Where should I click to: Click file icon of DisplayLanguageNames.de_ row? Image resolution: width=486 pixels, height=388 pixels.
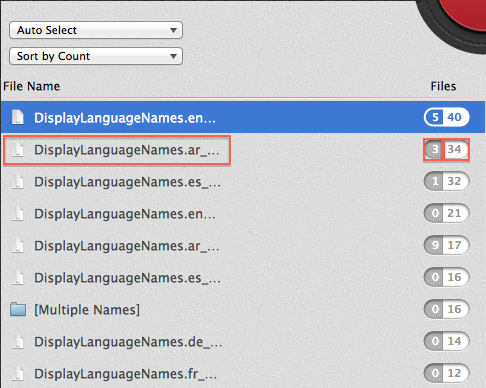pyautogui.click(x=18, y=341)
